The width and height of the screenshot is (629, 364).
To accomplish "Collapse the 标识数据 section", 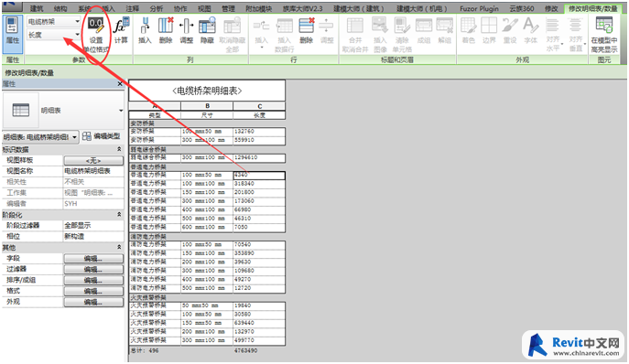I will 119,149.
